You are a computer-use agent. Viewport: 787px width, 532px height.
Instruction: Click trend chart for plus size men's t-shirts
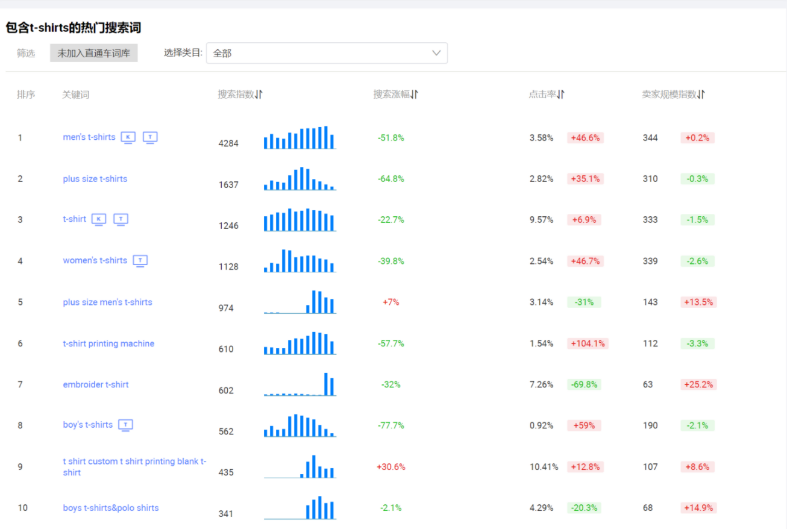pos(299,302)
